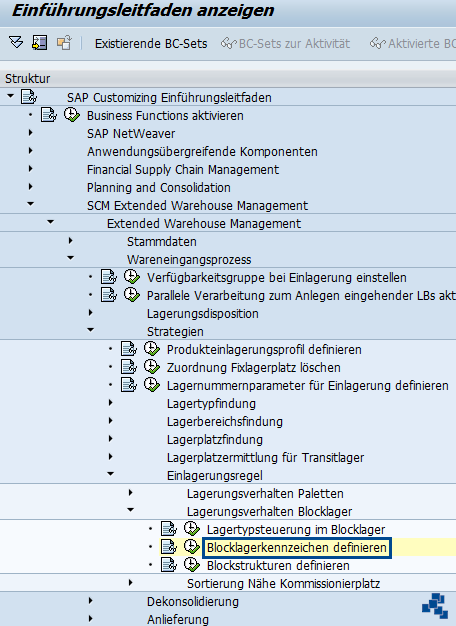Execute Zuordnung Fixlagerplatz löschen activity icon
This screenshot has height=626, width=456.
click(151, 367)
